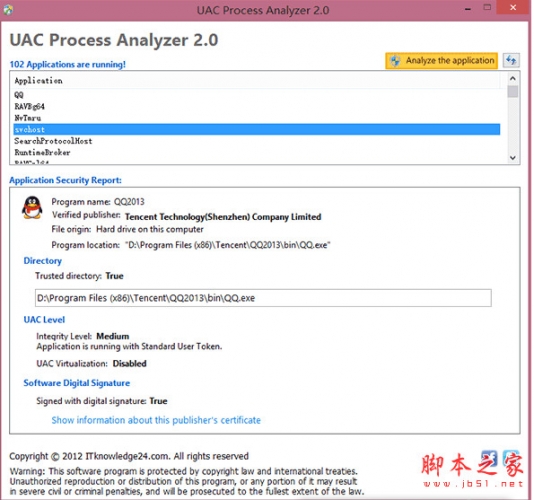Click the Directory heading

click(x=43, y=261)
